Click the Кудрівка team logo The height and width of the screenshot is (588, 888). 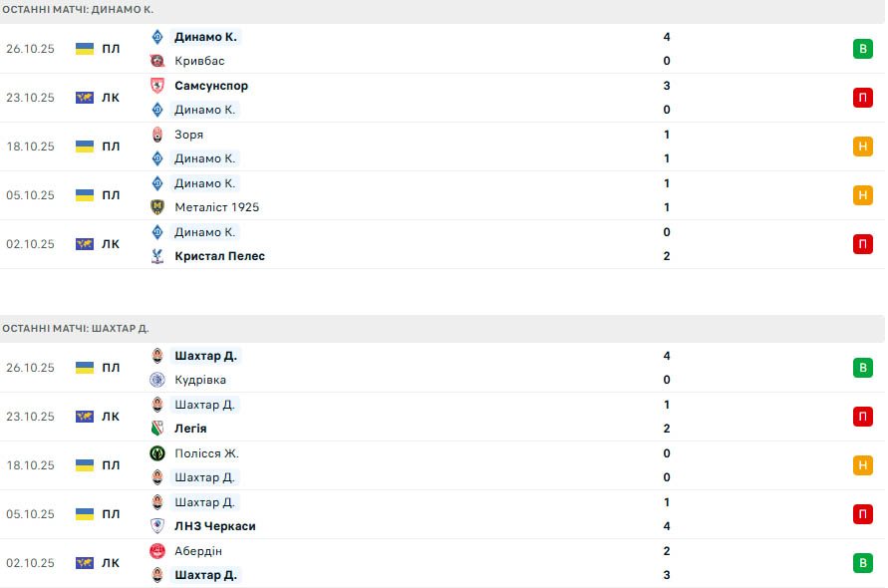click(156, 380)
